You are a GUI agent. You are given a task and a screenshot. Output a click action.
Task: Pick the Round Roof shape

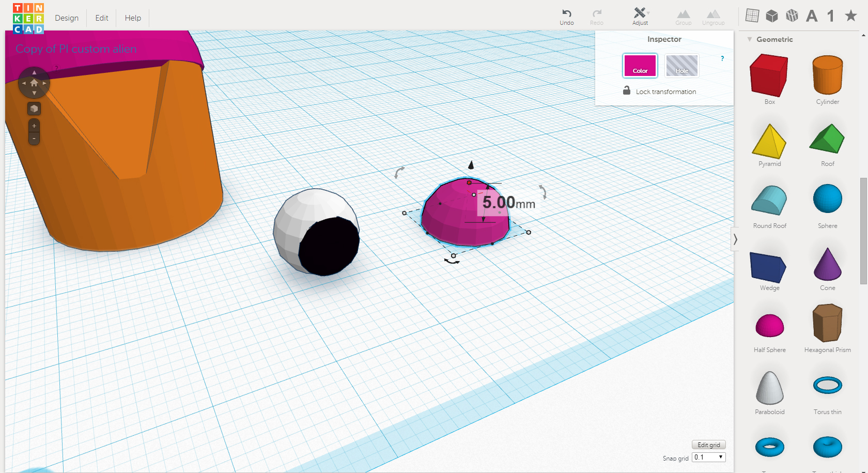(x=769, y=201)
